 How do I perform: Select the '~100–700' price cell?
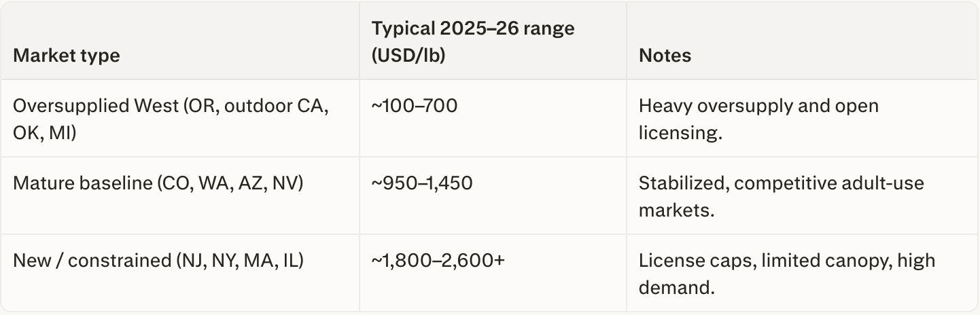coord(414,106)
